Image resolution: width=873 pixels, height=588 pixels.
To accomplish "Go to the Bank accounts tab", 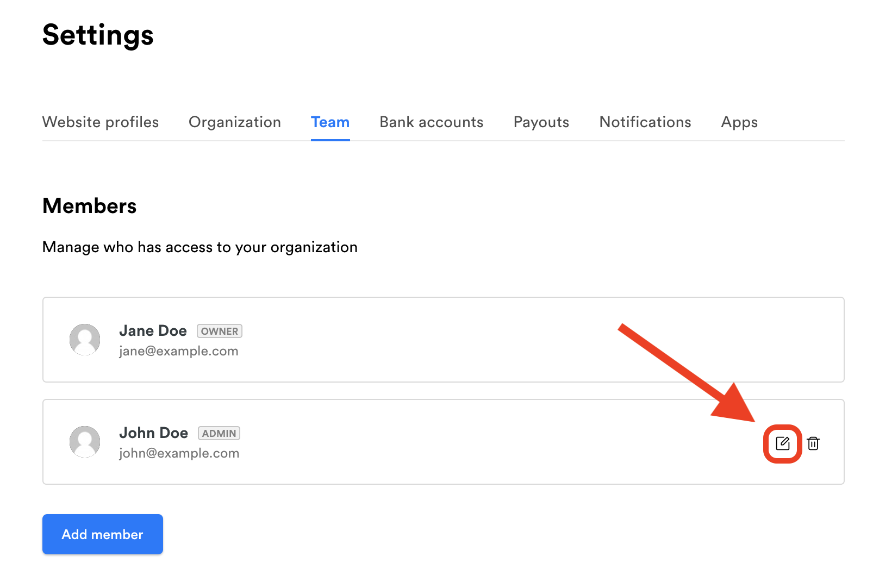I will [432, 122].
